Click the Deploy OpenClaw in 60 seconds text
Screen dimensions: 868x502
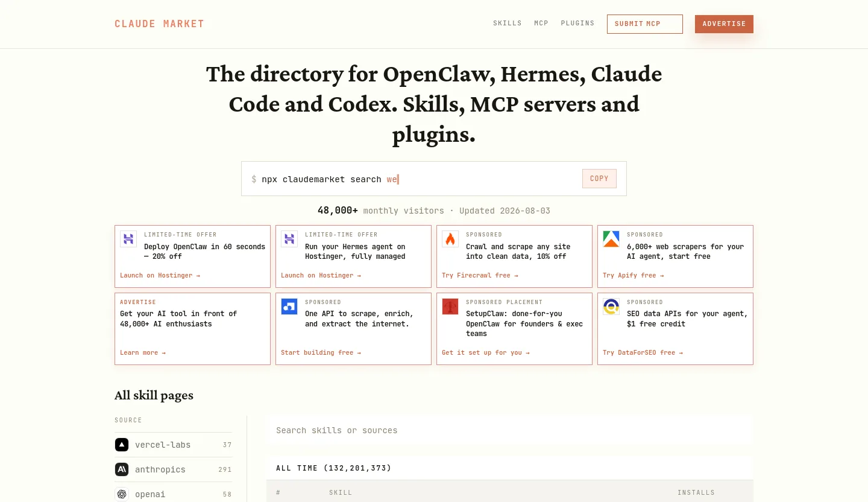tap(204, 252)
